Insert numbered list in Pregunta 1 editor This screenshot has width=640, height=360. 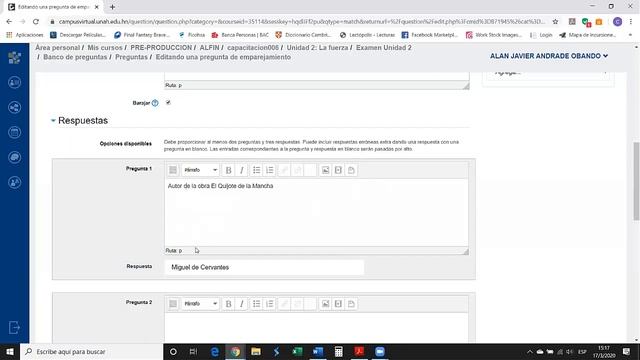coord(269,170)
